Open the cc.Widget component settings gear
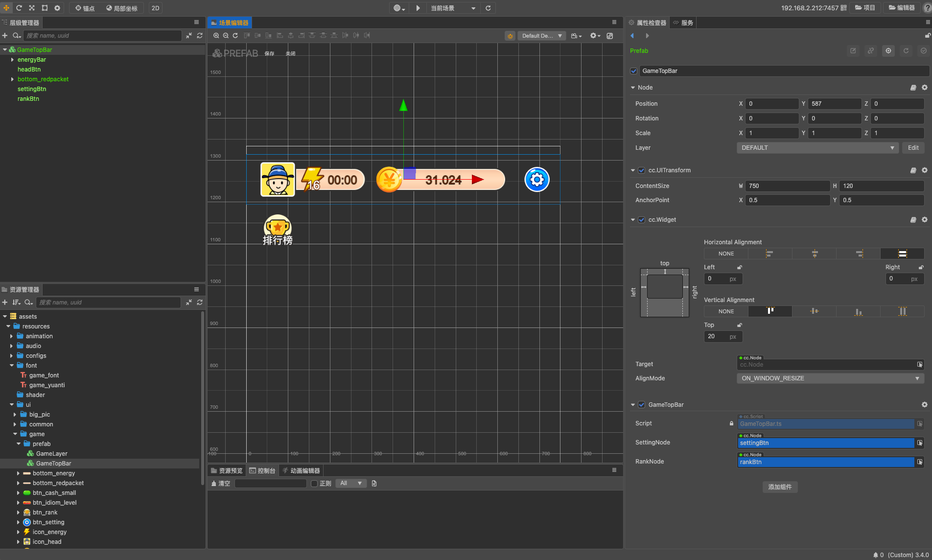The width and height of the screenshot is (932, 560). 924,220
